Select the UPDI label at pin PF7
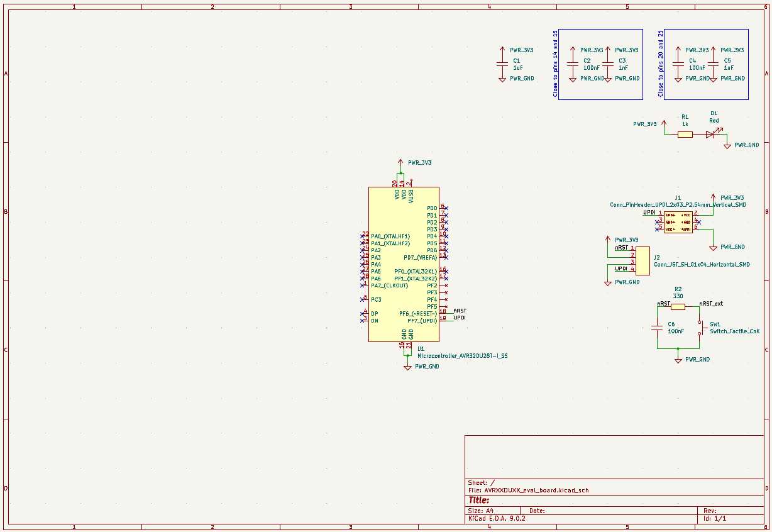This screenshot has height=532, width=772. click(x=460, y=318)
